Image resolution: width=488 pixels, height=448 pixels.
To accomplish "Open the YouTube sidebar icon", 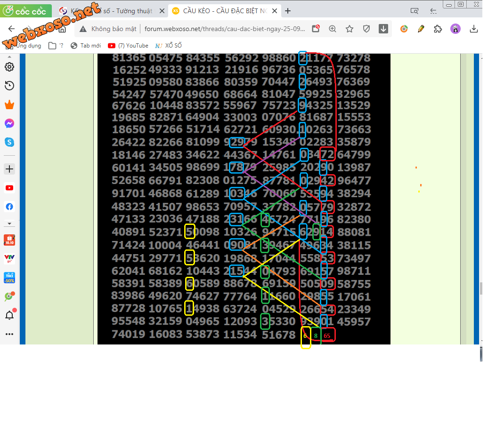I will click(9, 188).
